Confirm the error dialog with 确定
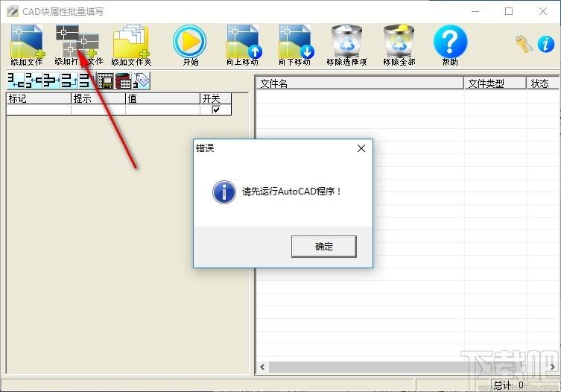The width and height of the screenshot is (561, 392). point(324,246)
